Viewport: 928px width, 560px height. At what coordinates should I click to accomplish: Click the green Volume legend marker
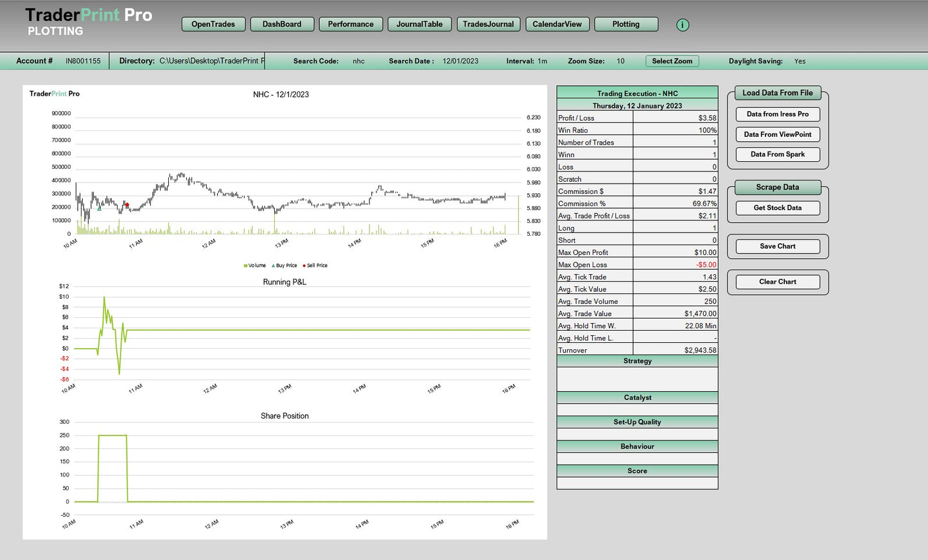tap(245, 266)
